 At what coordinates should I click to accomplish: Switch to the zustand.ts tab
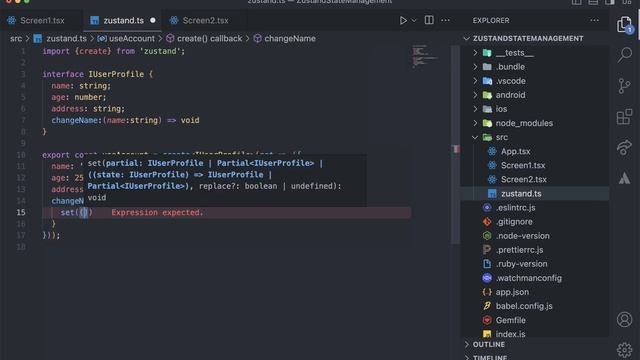tap(123, 20)
